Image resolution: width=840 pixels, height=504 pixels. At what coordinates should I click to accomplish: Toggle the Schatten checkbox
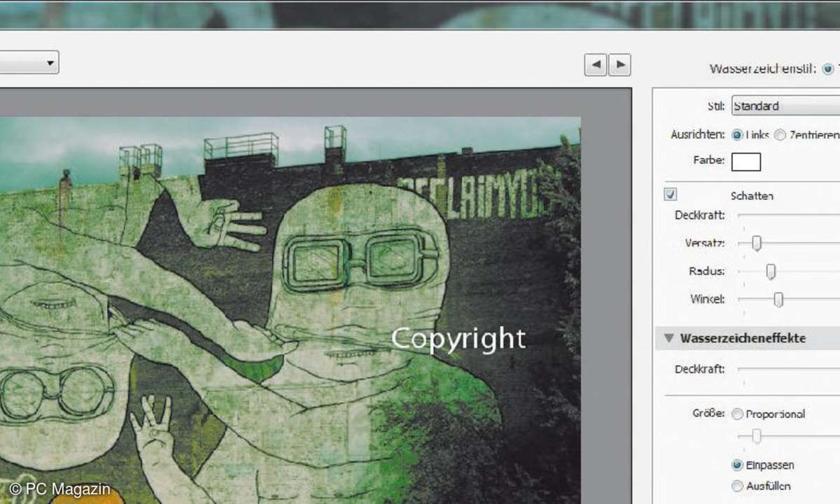click(671, 195)
